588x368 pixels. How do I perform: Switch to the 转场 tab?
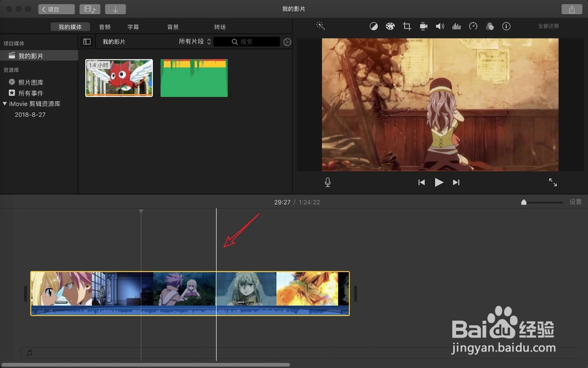220,26
